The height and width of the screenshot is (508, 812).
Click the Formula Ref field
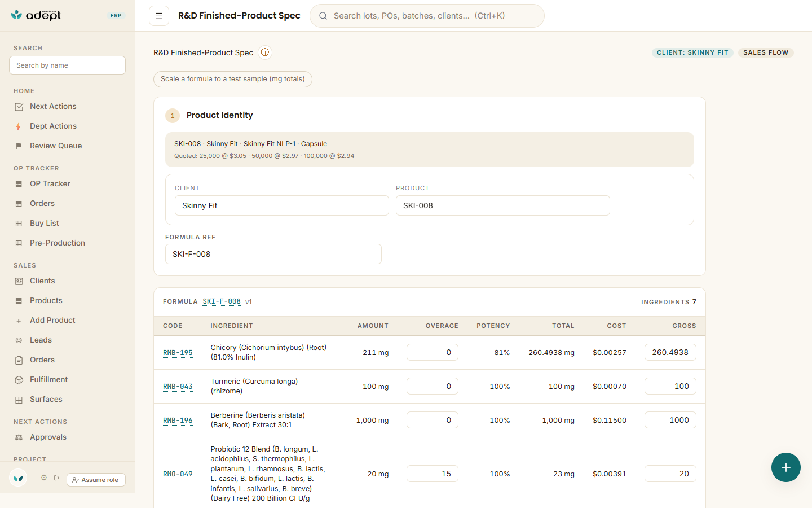pos(273,254)
